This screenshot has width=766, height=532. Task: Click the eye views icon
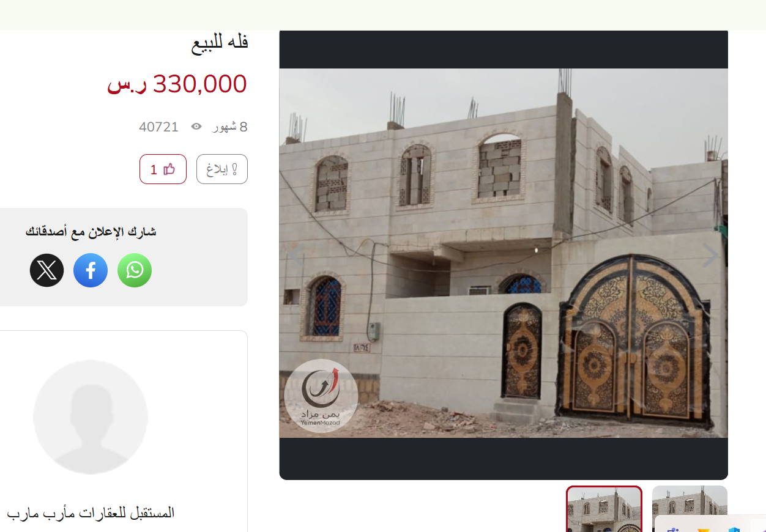[x=196, y=127]
